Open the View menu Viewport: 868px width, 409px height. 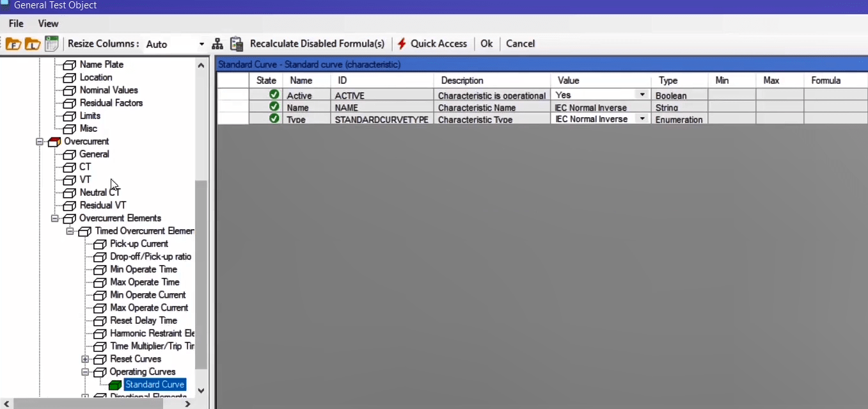pos(48,24)
